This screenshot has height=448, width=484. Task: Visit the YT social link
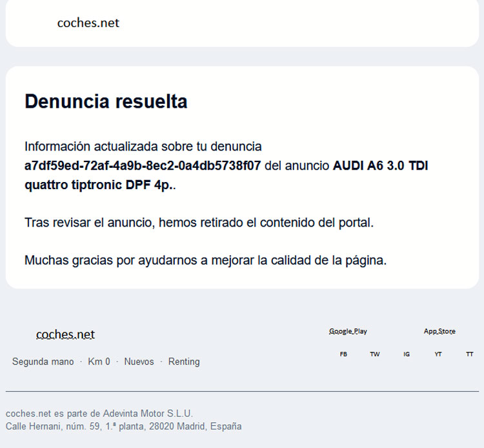tap(438, 354)
